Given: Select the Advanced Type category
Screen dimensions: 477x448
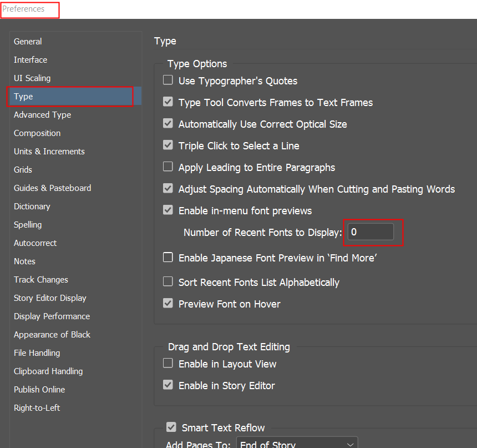Looking at the screenshot, I should point(42,115).
